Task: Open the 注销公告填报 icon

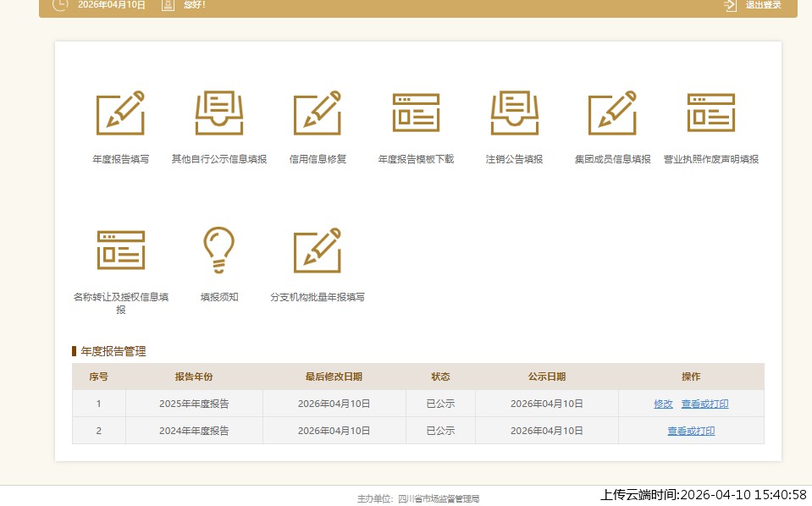Action: [514, 112]
